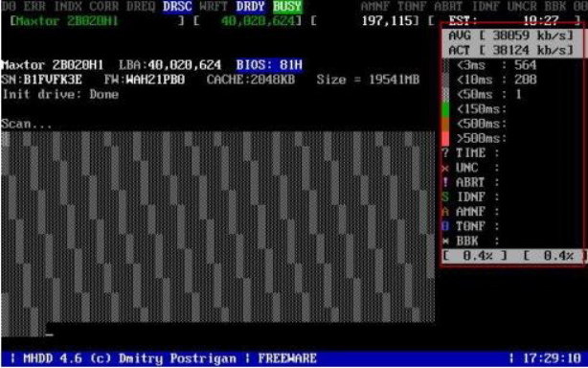Click the green BUSY flag
The height and width of the screenshot is (368, 588).
pos(287,7)
